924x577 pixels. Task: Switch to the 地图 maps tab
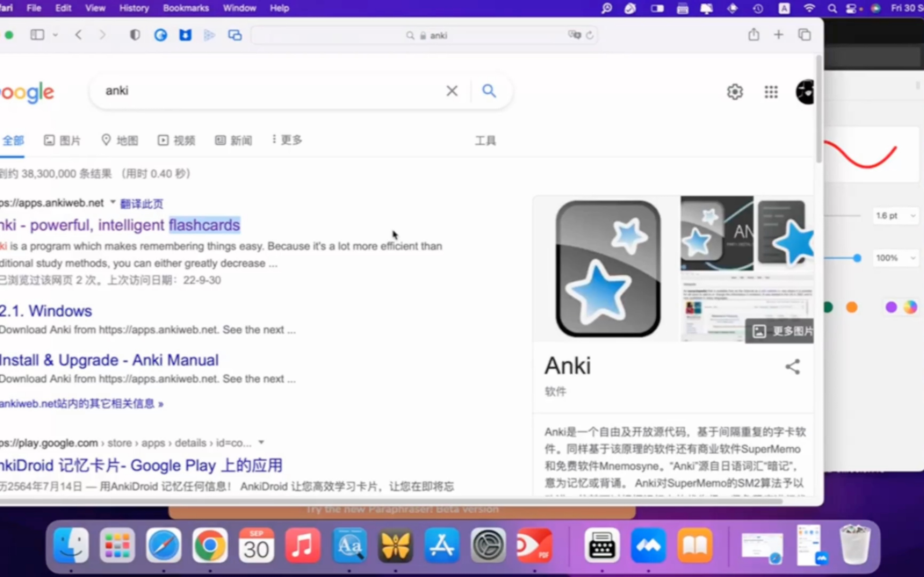pyautogui.click(x=120, y=141)
